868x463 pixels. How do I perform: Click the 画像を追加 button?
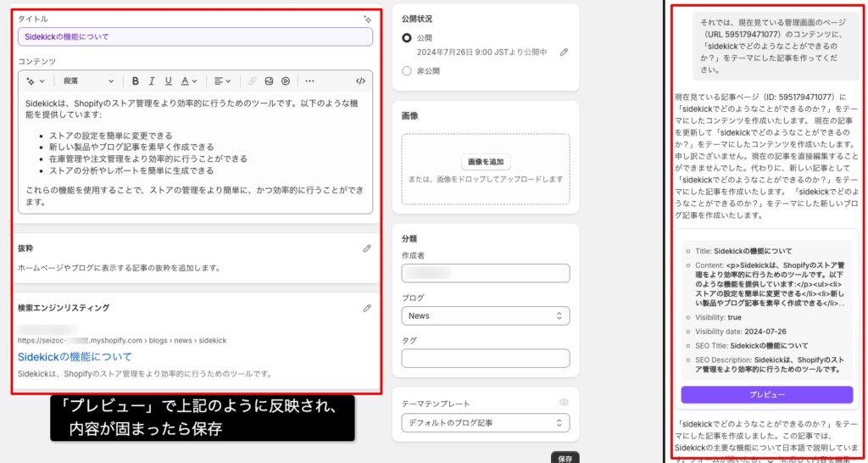(x=486, y=162)
